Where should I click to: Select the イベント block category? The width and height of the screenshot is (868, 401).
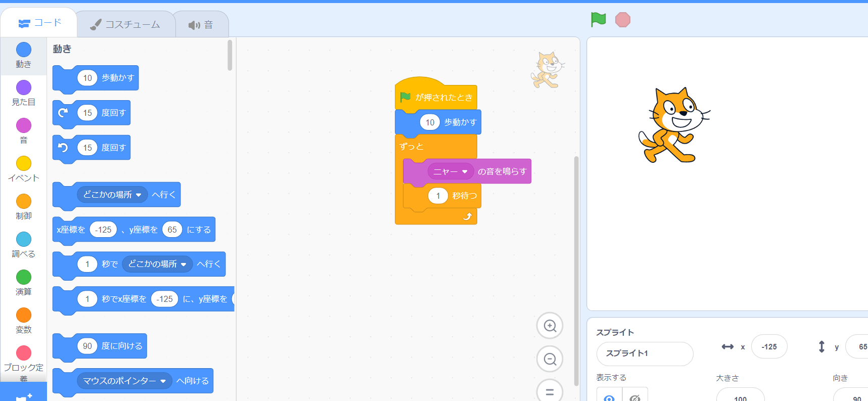[23, 169]
